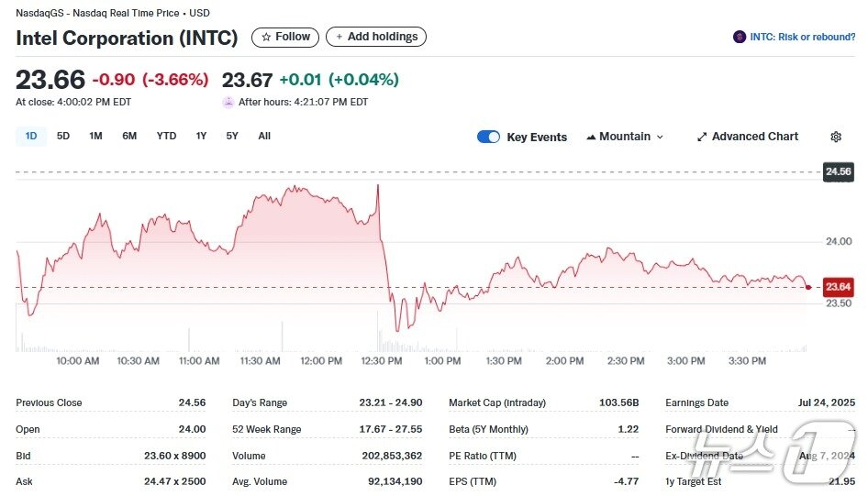The width and height of the screenshot is (868, 496).
Task: Open chart settings gear icon
Action: point(836,137)
